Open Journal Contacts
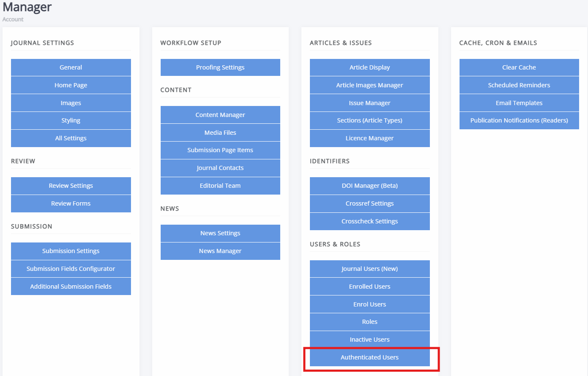 [220, 168]
